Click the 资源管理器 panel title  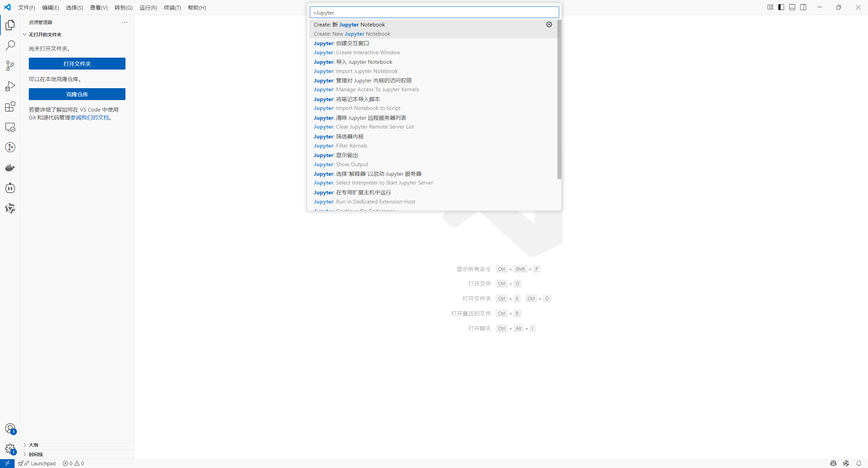click(x=40, y=22)
